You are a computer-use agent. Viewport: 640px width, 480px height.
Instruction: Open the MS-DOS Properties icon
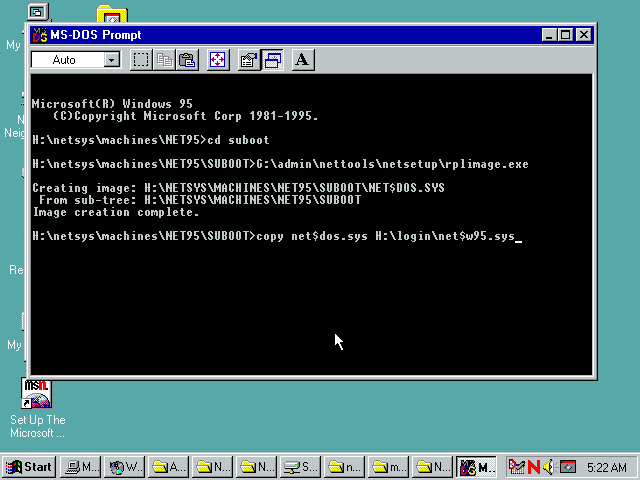point(249,60)
